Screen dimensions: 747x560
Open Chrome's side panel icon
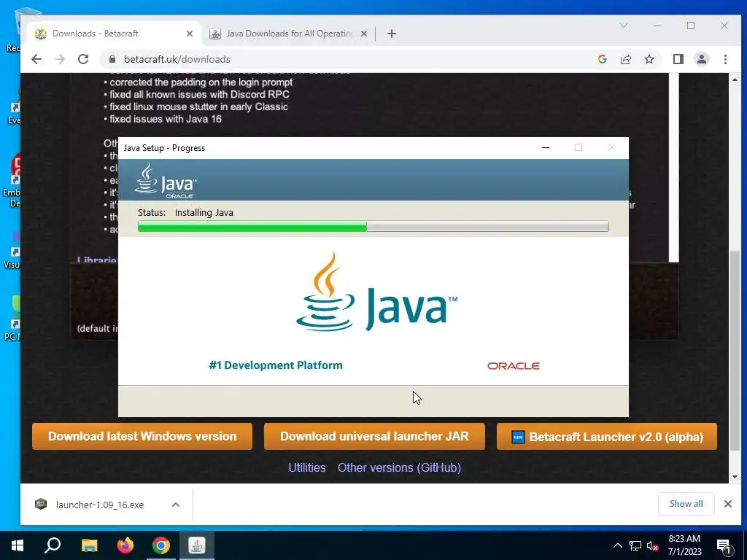tap(678, 59)
